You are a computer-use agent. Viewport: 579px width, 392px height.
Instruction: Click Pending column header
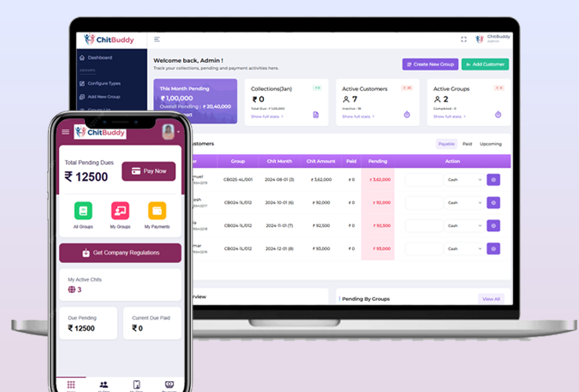378,161
